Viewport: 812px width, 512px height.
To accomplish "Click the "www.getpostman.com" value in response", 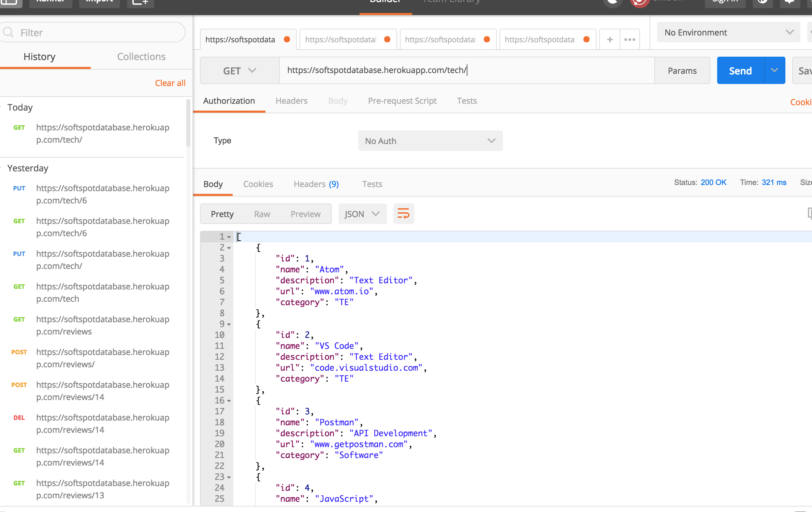I will pyautogui.click(x=359, y=444).
